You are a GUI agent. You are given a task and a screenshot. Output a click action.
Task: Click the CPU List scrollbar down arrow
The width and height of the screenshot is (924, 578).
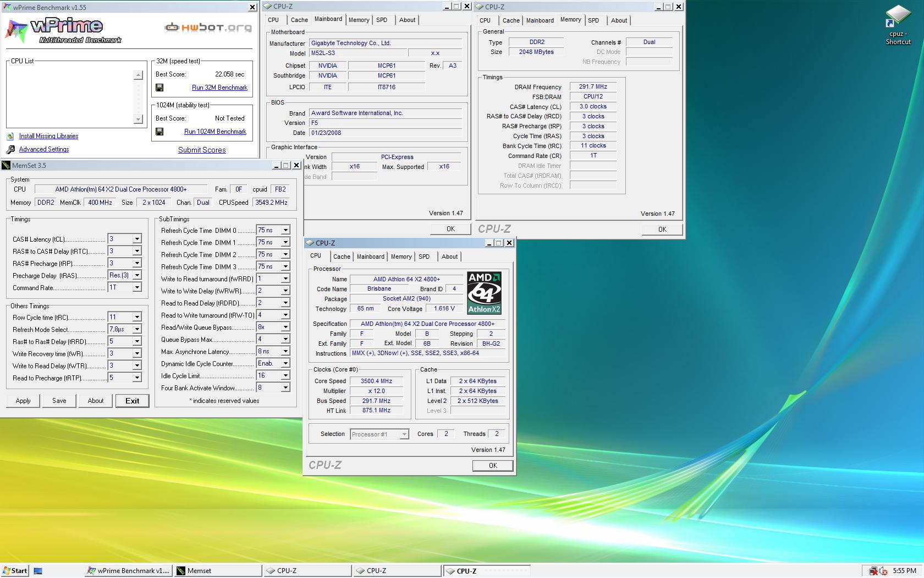(138, 119)
